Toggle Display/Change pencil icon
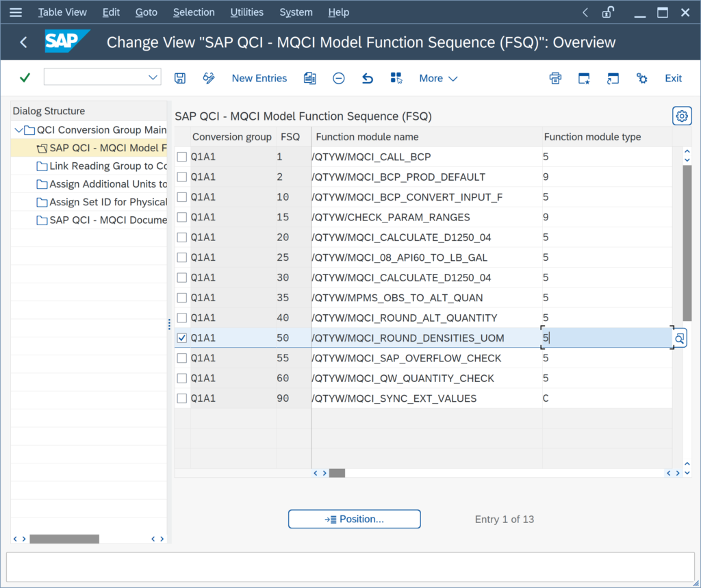The height and width of the screenshot is (588, 701). [208, 78]
